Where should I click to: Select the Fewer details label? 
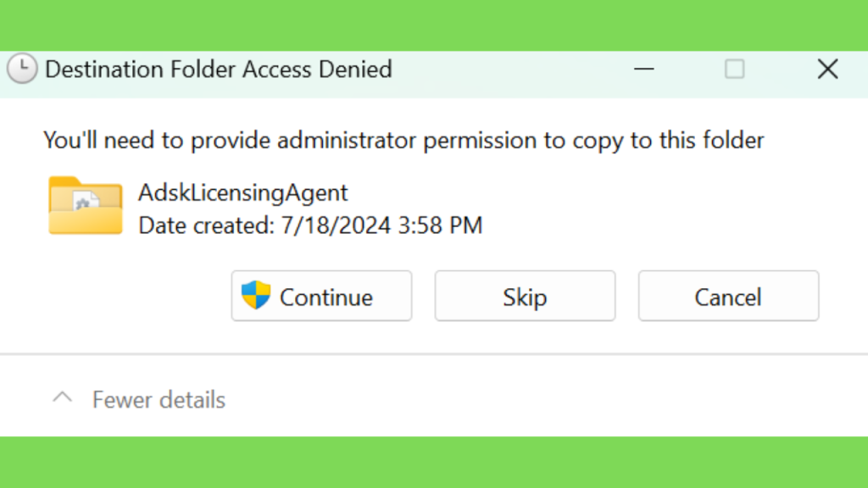click(x=159, y=400)
